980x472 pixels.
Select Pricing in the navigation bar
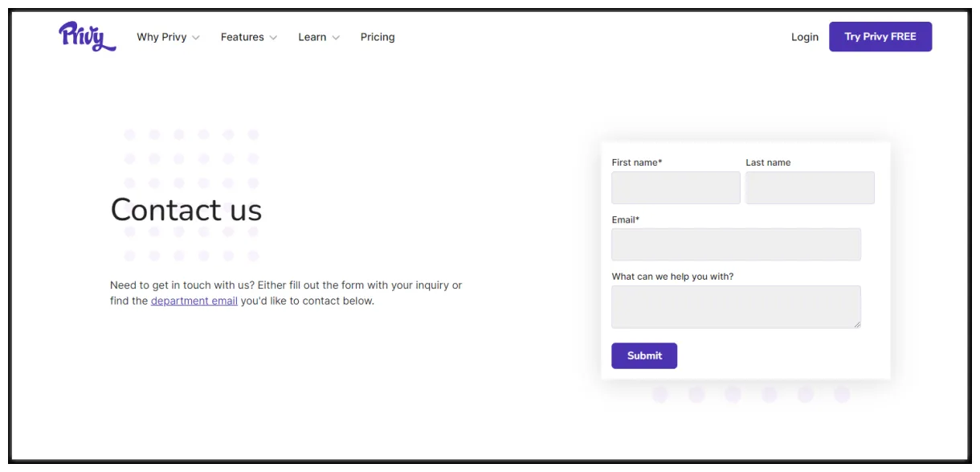pyautogui.click(x=377, y=36)
